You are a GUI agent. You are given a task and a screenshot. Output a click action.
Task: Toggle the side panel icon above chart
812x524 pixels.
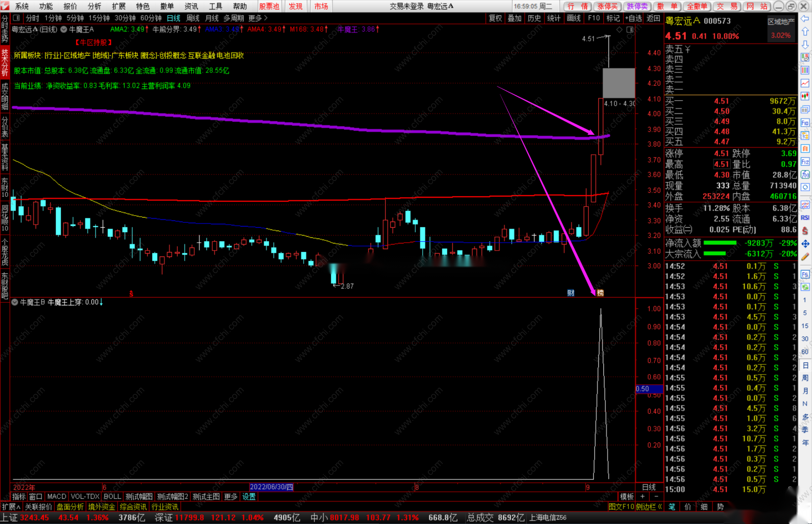(x=630, y=30)
